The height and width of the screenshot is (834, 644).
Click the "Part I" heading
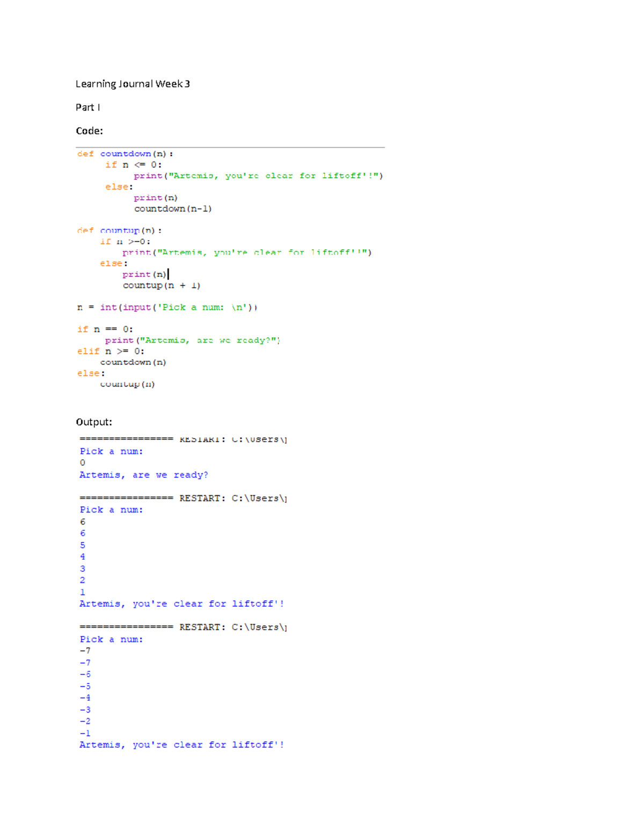[x=87, y=107]
